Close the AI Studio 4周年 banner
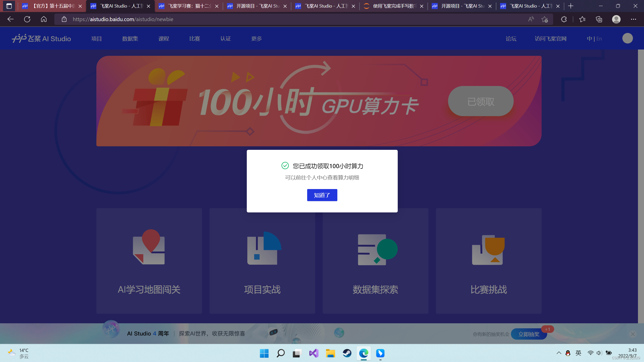This screenshot has height=362, width=644. click(633, 334)
